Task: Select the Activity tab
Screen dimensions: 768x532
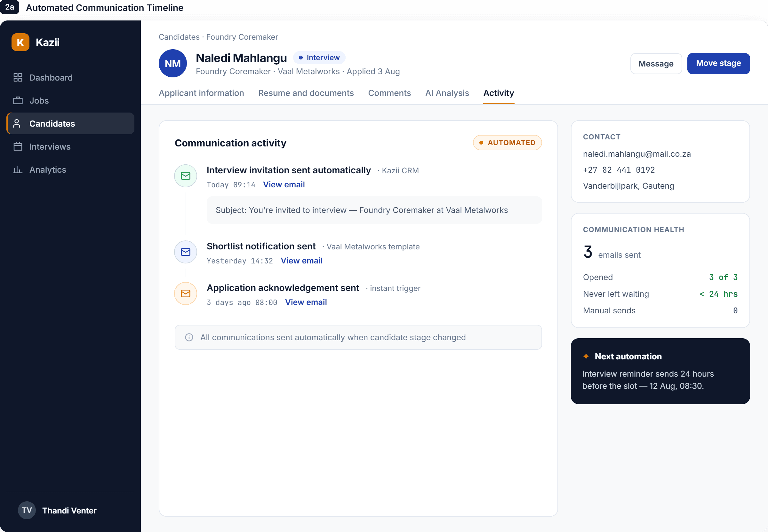Action: click(499, 93)
